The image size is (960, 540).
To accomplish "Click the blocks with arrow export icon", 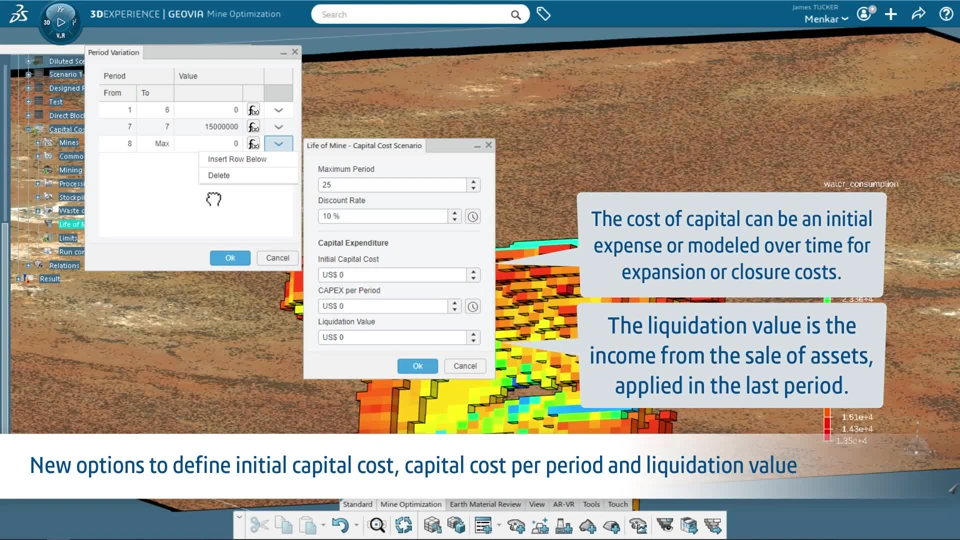I will click(x=689, y=525).
